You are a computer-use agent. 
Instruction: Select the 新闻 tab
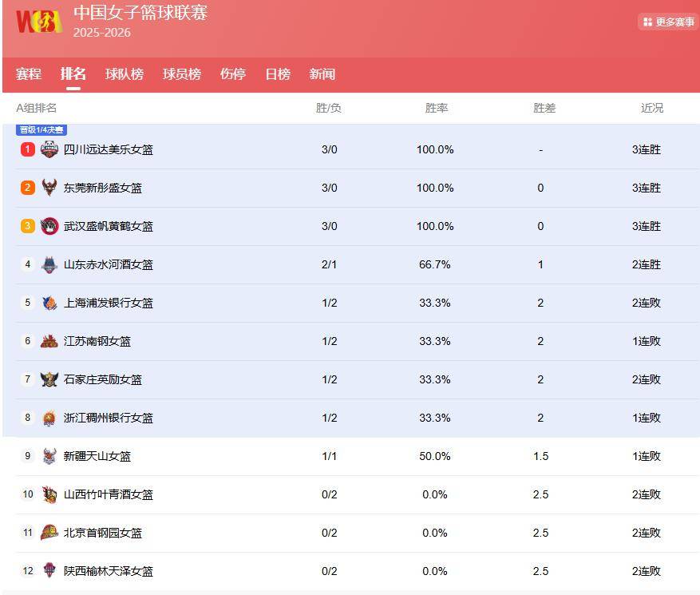pyautogui.click(x=322, y=74)
